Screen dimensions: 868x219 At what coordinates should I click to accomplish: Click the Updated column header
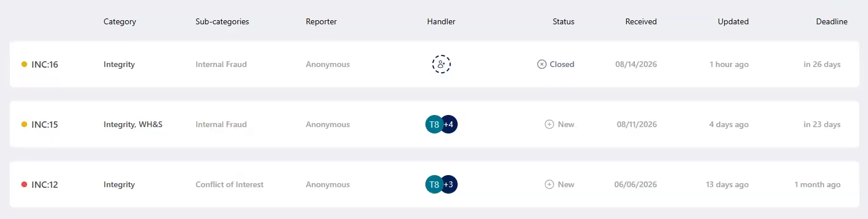[x=733, y=21]
